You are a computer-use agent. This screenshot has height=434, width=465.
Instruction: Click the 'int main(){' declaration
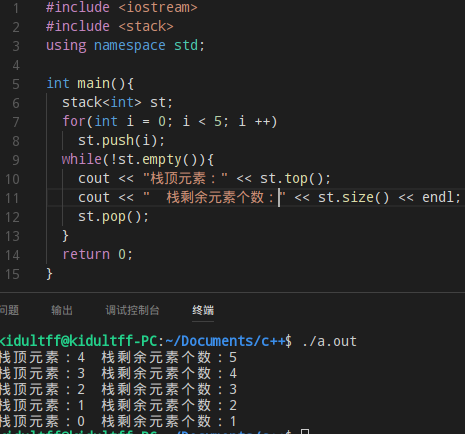tap(90, 83)
